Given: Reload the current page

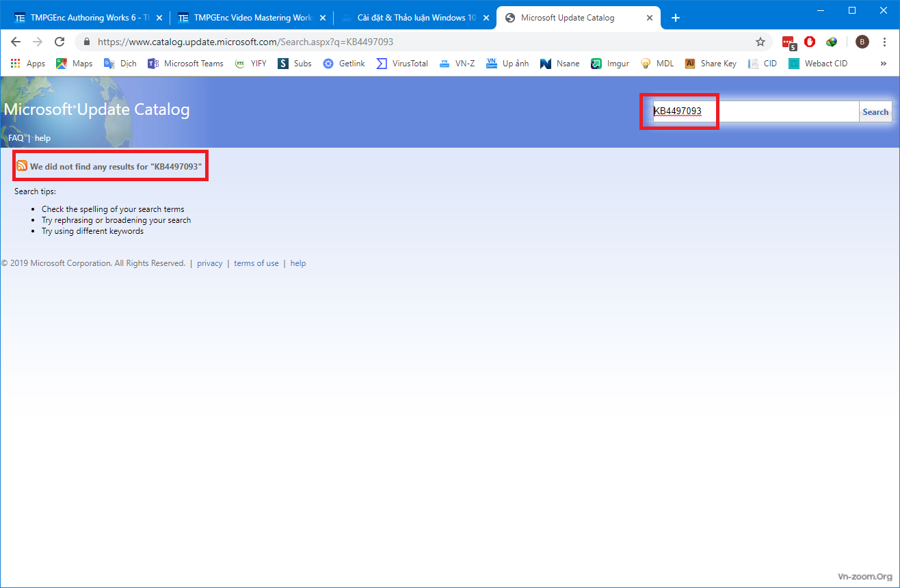Looking at the screenshot, I should click(59, 42).
